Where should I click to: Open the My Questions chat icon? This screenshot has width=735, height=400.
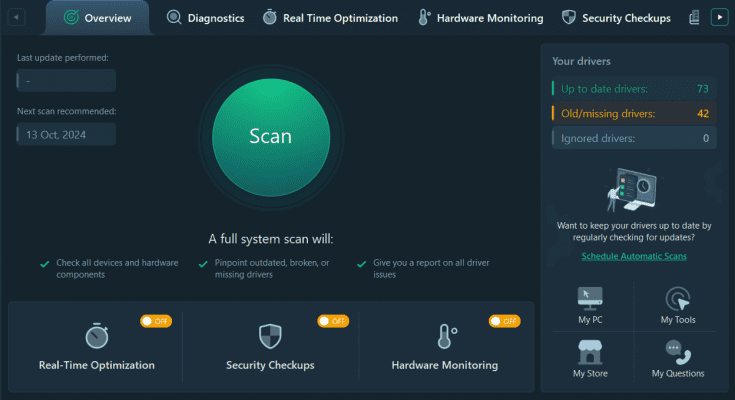[678, 352]
